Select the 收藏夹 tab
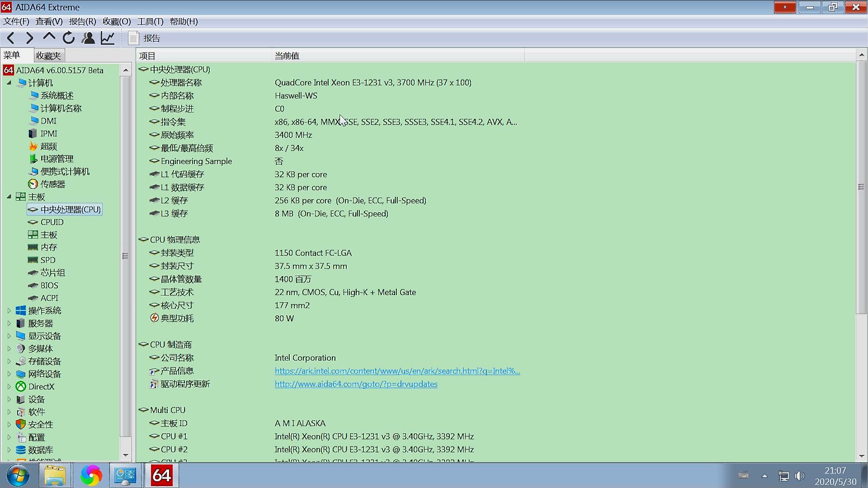The height and width of the screenshot is (488, 868). [47, 55]
